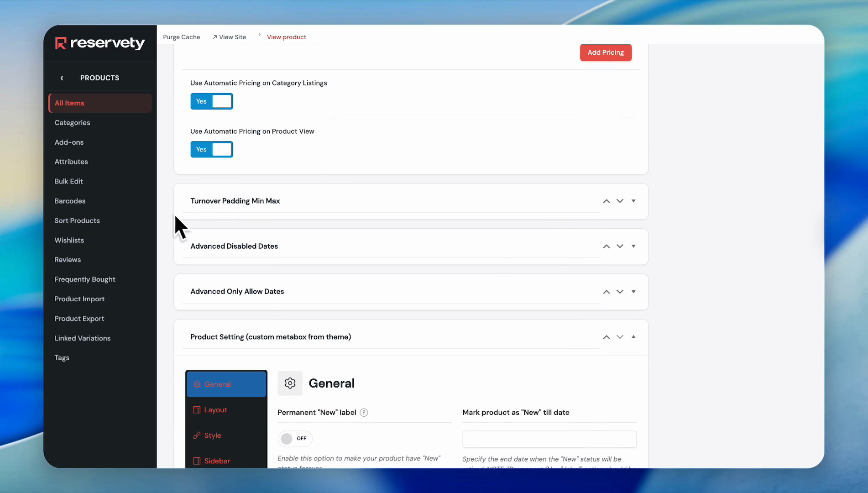Click the General gear icon in settings tabs
Image resolution: width=868 pixels, height=493 pixels.
click(197, 384)
